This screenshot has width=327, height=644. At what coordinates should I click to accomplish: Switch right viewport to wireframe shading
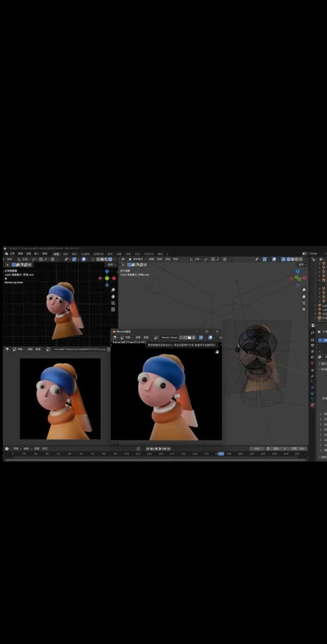pos(288,259)
